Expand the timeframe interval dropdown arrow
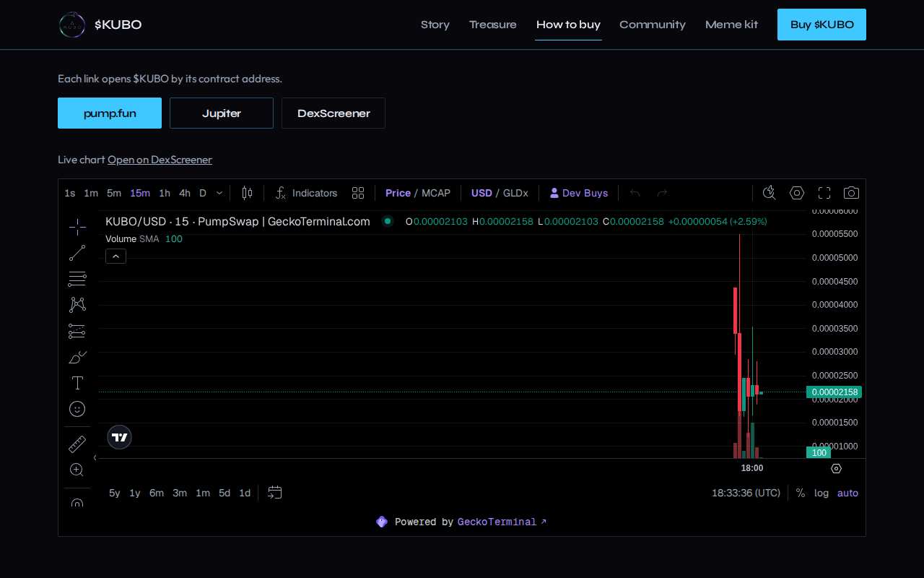 tap(219, 193)
